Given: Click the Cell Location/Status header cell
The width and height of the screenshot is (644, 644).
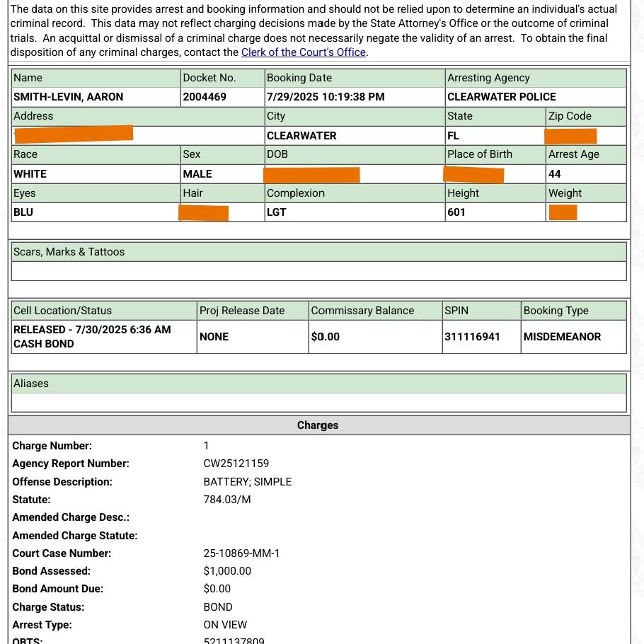Looking at the screenshot, I should coord(62,311).
